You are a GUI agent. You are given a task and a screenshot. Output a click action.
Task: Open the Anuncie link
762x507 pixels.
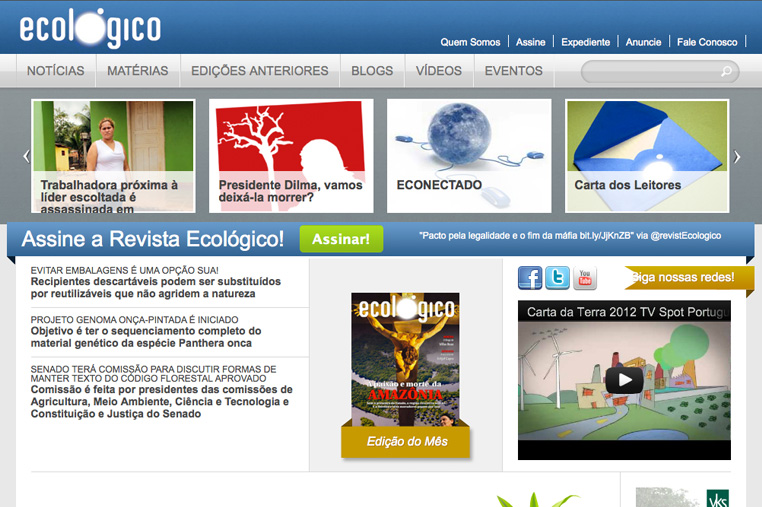(643, 42)
